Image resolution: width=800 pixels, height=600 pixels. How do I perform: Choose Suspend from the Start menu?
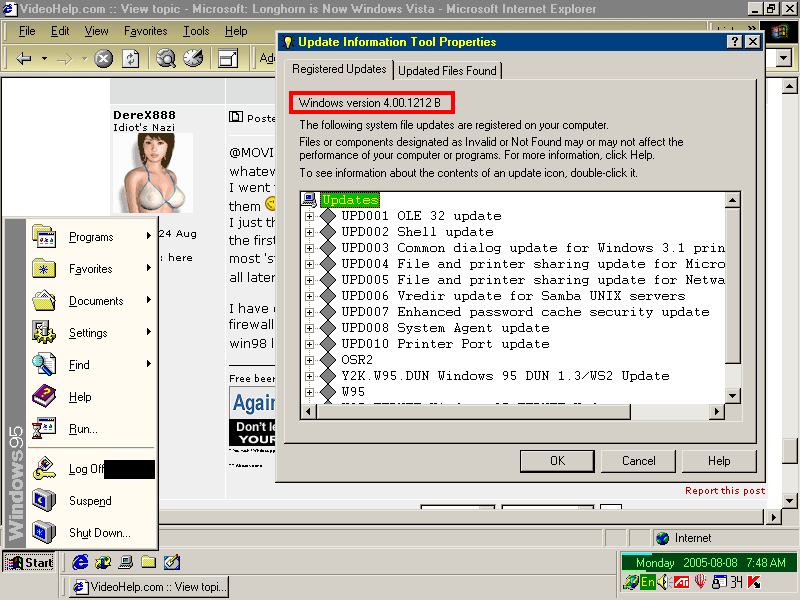click(92, 501)
